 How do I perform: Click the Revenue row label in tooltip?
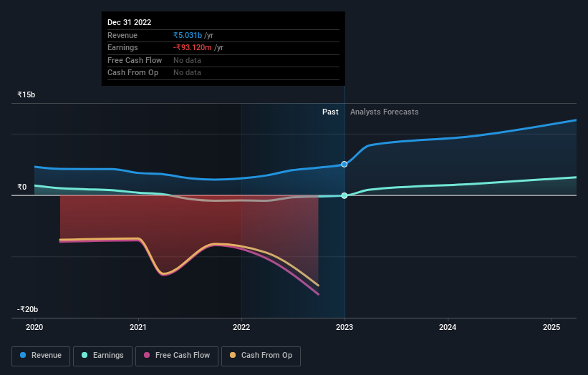coord(122,35)
